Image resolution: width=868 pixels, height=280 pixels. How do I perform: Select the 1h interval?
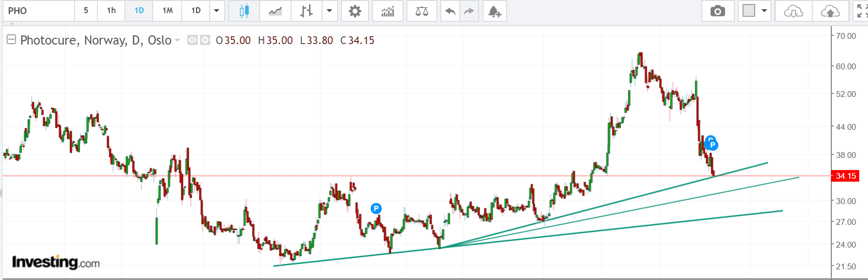[x=111, y=11]
